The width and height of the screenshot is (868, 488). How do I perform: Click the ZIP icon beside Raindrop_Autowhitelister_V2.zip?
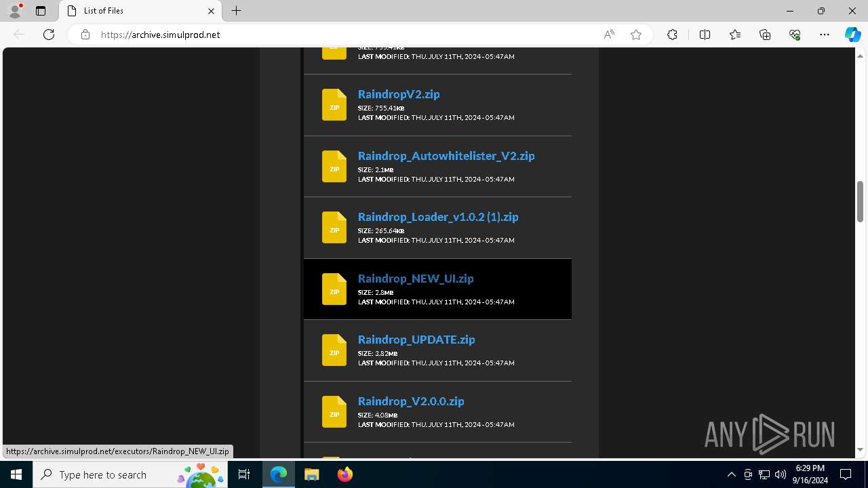click(334, 167)
